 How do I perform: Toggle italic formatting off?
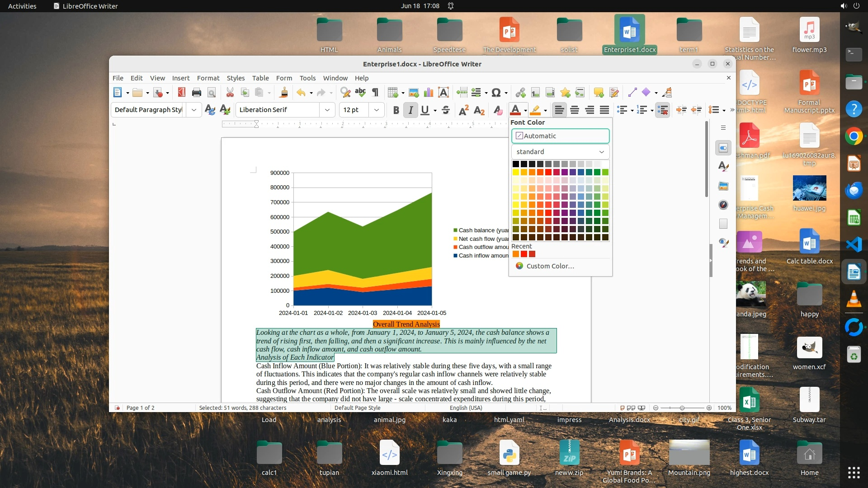point(410,110)
